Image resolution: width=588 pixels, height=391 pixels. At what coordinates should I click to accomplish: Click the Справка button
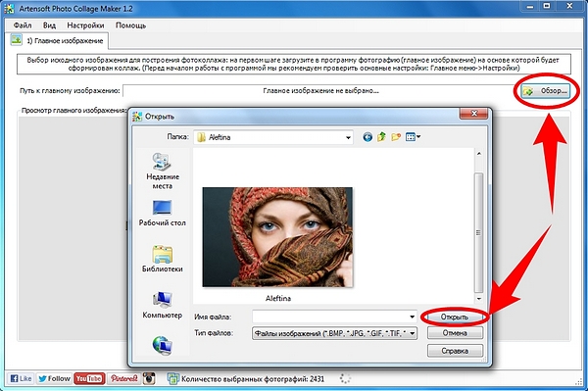[455, 351]
